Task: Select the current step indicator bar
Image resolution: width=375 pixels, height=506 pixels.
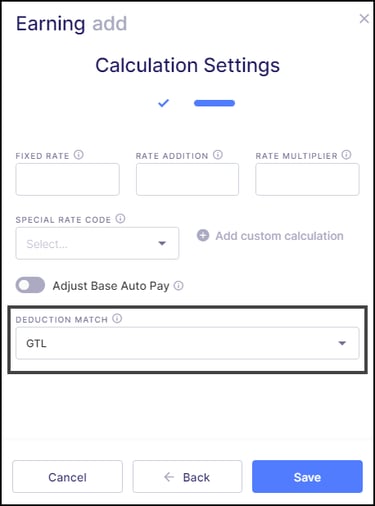Action: [214, 103]
